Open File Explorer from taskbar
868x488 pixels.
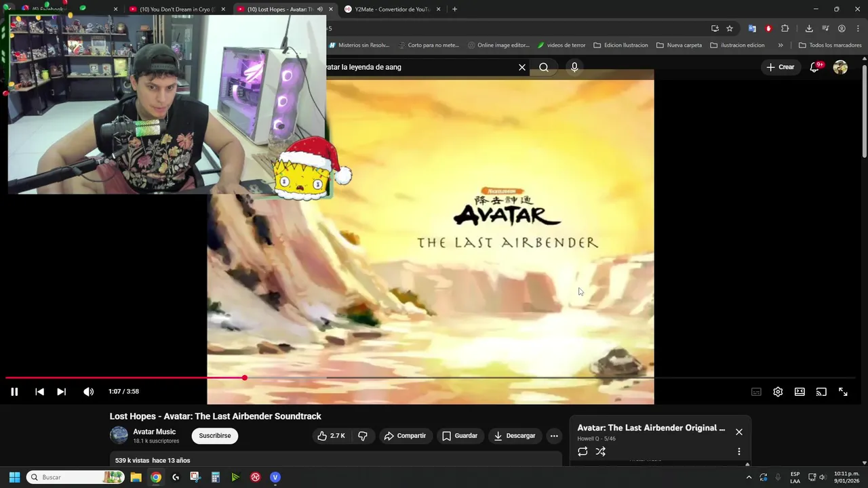tap(136, 477)
